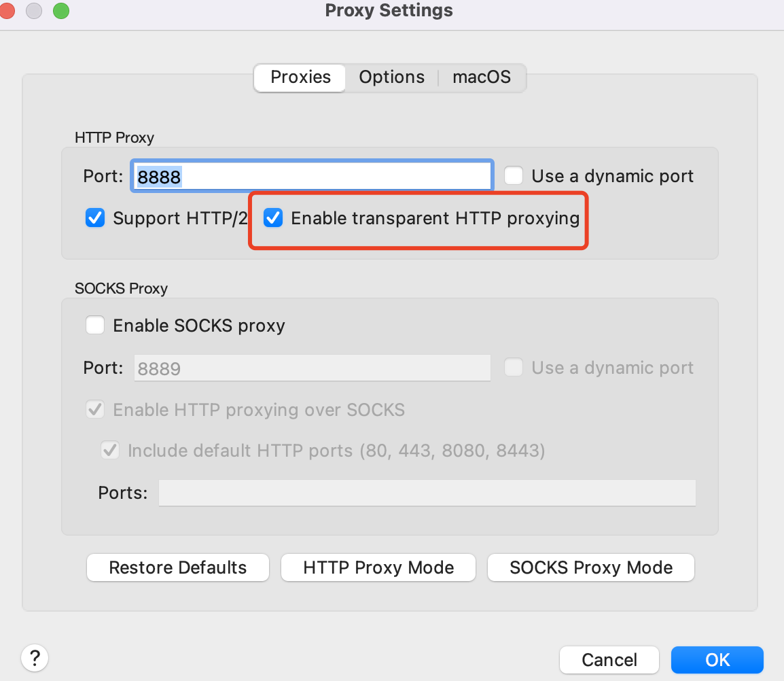Click the SOCKS Ports text field
The image size is (784, 681).
pos(427,493)
